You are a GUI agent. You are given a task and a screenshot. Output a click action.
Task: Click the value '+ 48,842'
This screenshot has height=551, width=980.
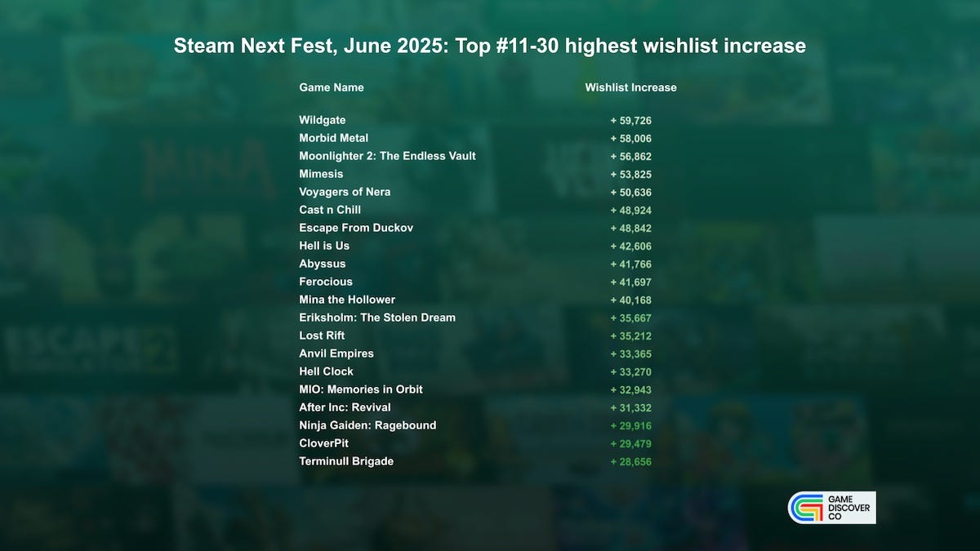coord(630,229)
